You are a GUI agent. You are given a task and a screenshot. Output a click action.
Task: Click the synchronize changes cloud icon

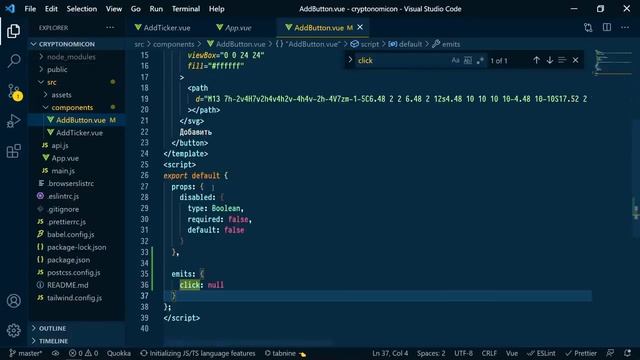point(56,353)
